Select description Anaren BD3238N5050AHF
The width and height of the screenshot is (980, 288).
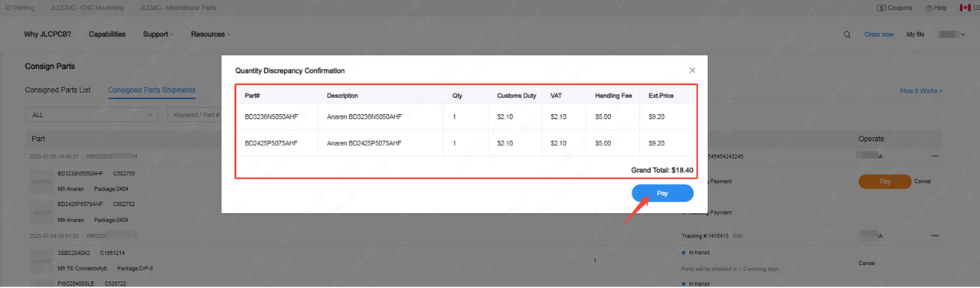click(x=364, y=117)
